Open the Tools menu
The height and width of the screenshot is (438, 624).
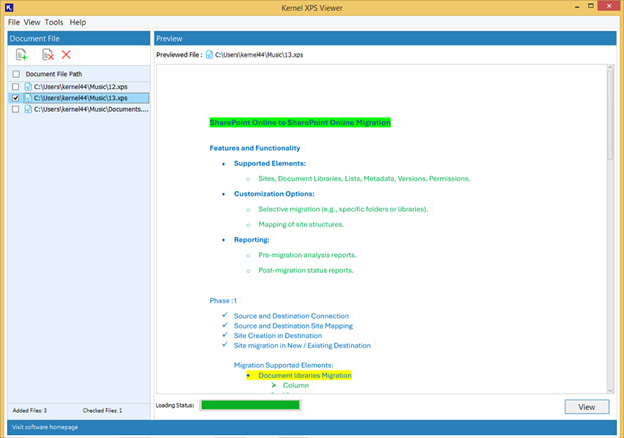[54, 22]
